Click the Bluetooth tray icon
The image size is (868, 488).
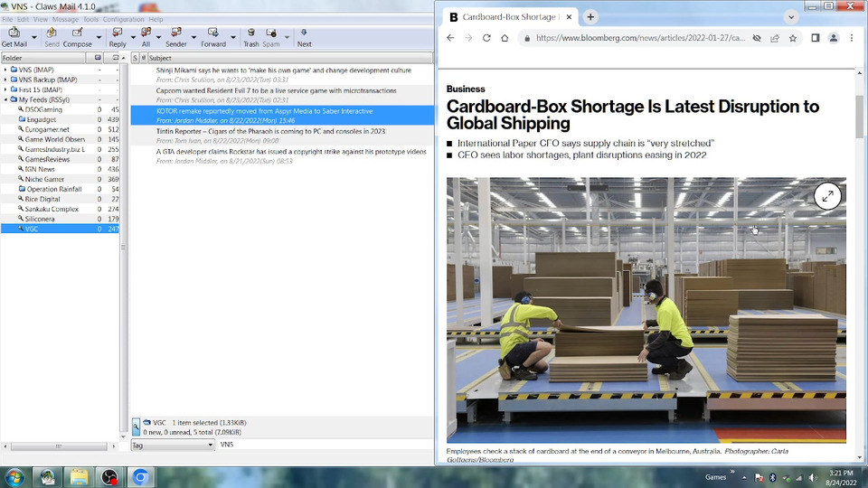point(772,477)
